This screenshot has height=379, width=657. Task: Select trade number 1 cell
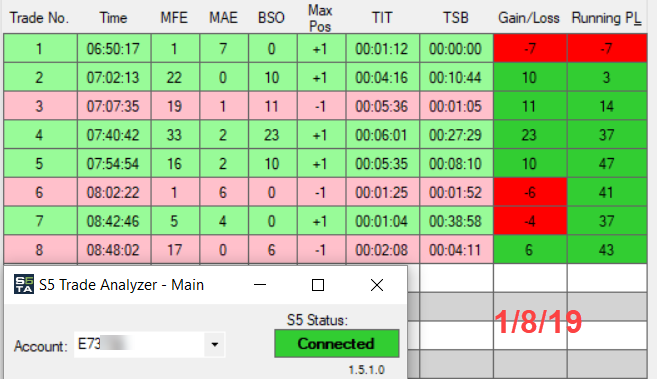40,49
